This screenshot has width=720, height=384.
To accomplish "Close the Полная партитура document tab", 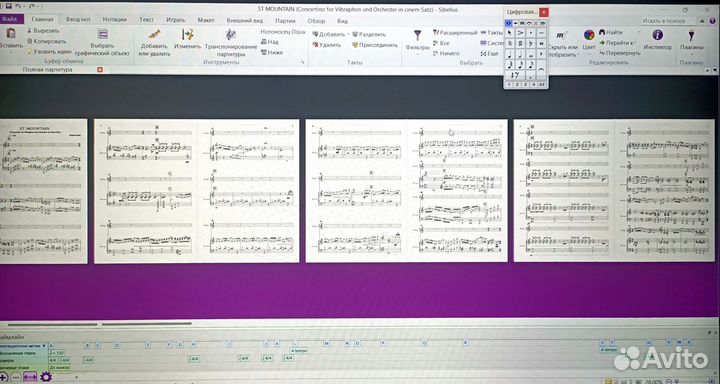I will tap(100, 69).
